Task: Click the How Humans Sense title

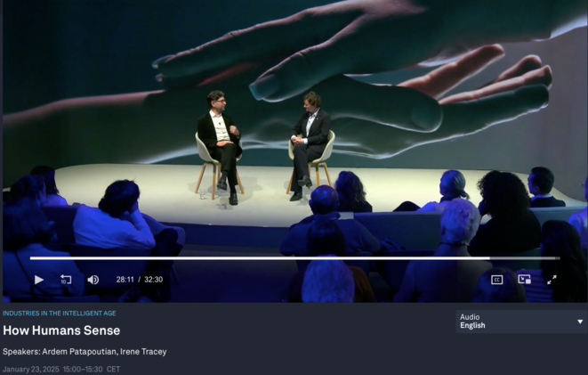Action: click(x=61, y=330)
